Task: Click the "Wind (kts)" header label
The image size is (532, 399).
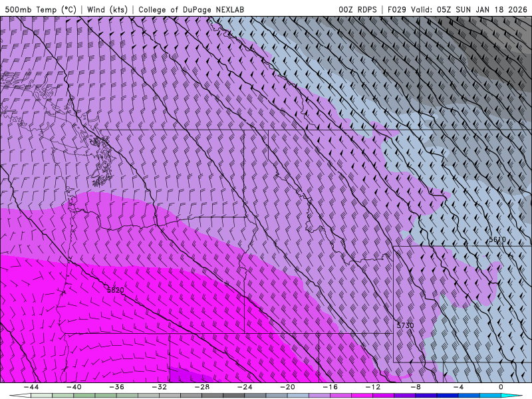Action: click(107, 9)
